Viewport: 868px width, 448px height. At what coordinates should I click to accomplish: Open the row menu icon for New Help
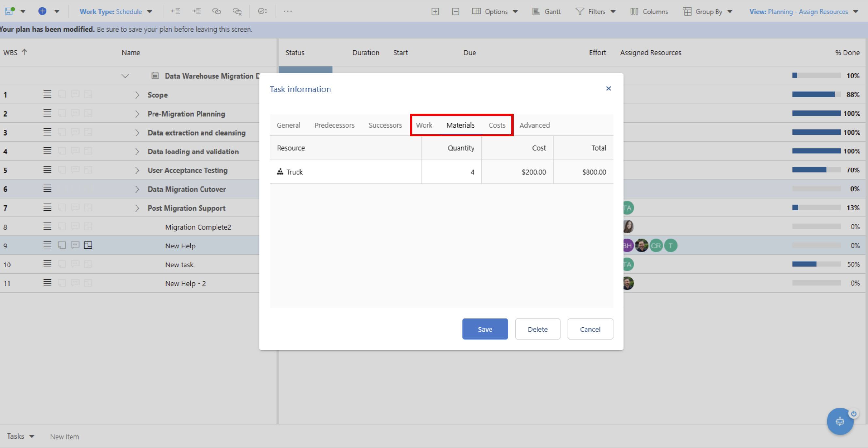pyautogui.click(x=47, y=245)
